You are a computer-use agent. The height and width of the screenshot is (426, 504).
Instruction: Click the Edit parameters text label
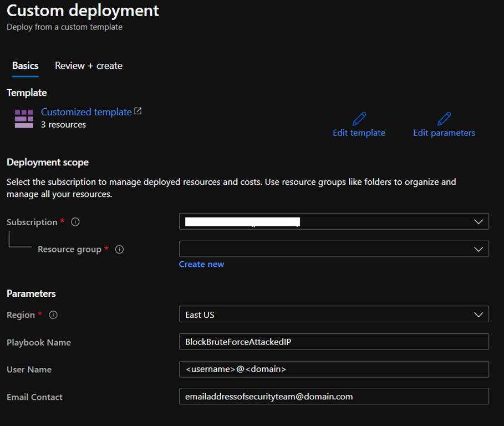(444, 133)
